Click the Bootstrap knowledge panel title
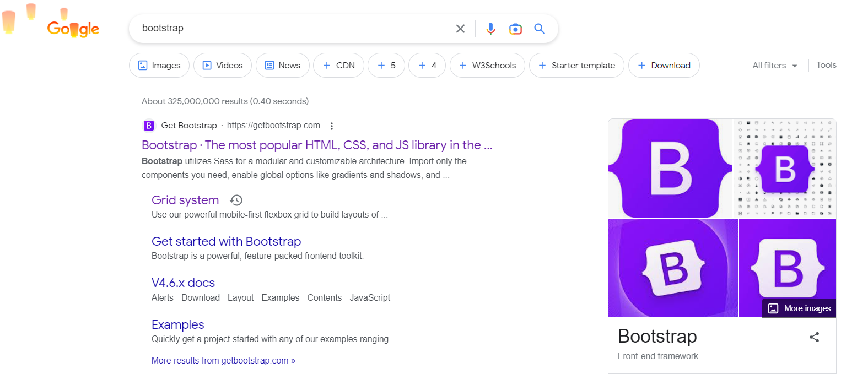The height and width of the screenshot is (374, 868). point(657,336)
